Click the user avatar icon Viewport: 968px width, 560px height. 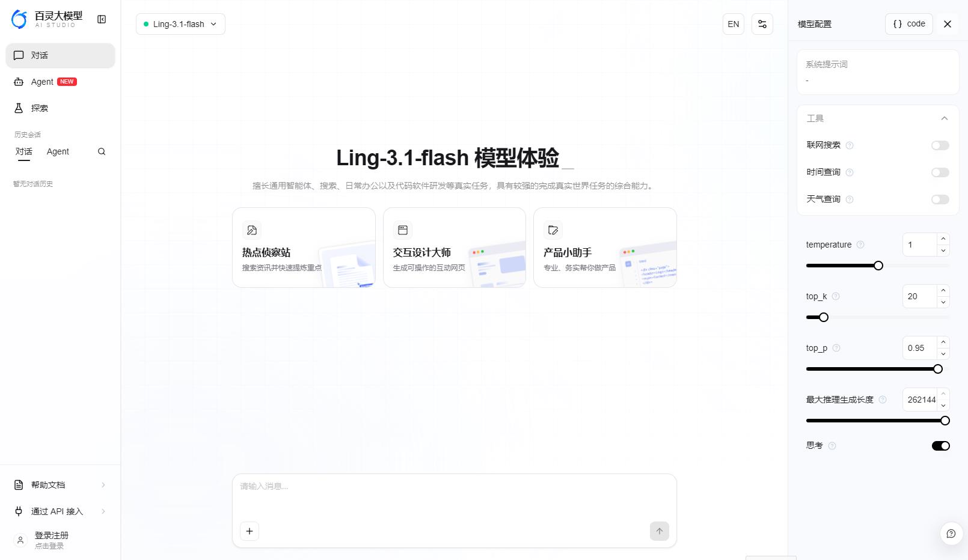[x=20, y=540]
